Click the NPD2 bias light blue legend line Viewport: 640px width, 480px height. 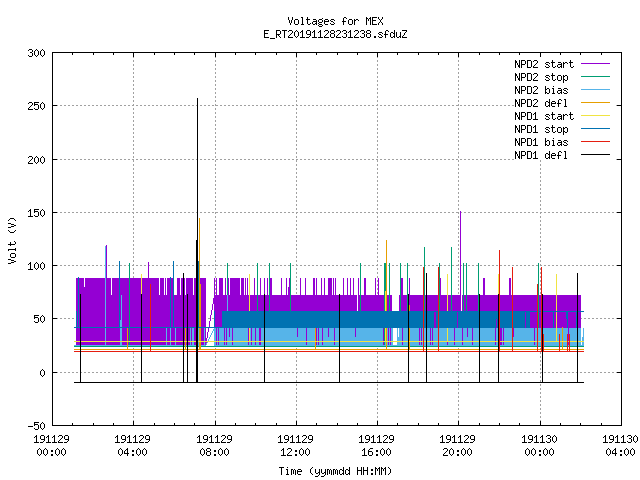(595, 90)
